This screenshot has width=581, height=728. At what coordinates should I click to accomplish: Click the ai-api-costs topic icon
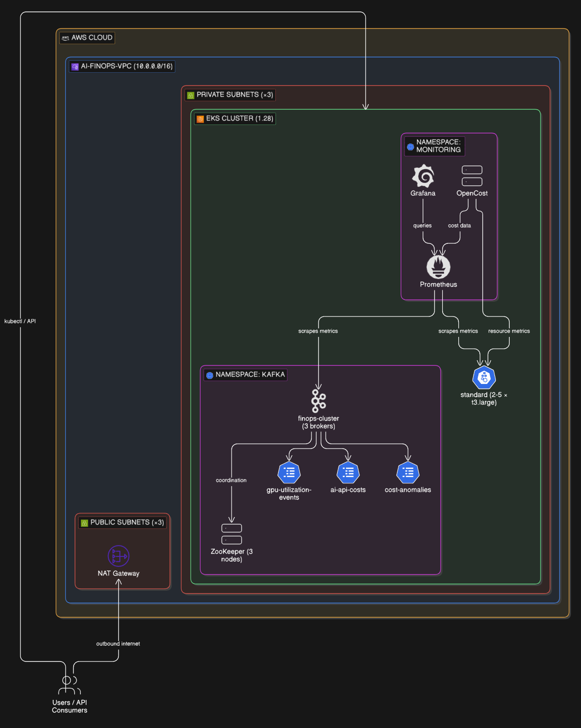point(348,472)
